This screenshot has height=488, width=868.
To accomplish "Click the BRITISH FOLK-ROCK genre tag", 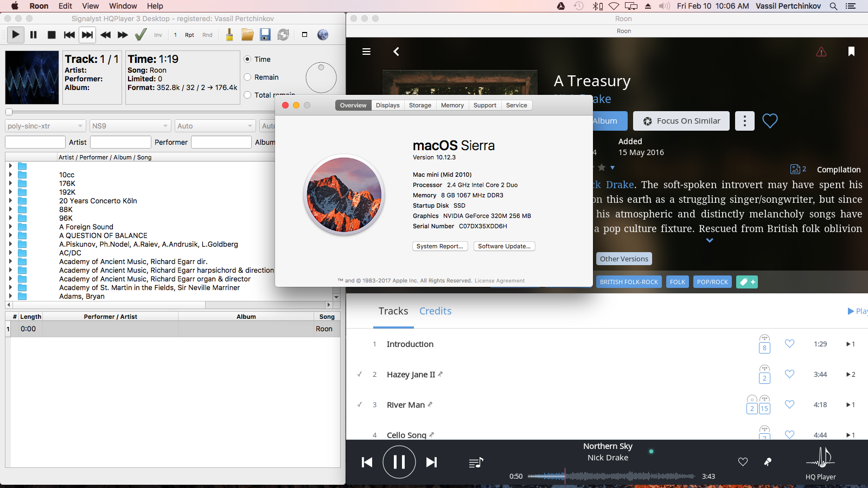I will (629, 282).
